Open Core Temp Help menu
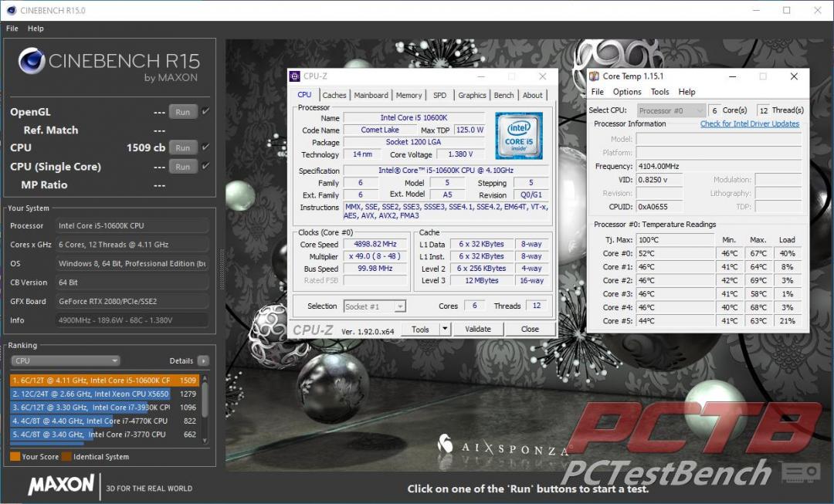 [687, 91]
